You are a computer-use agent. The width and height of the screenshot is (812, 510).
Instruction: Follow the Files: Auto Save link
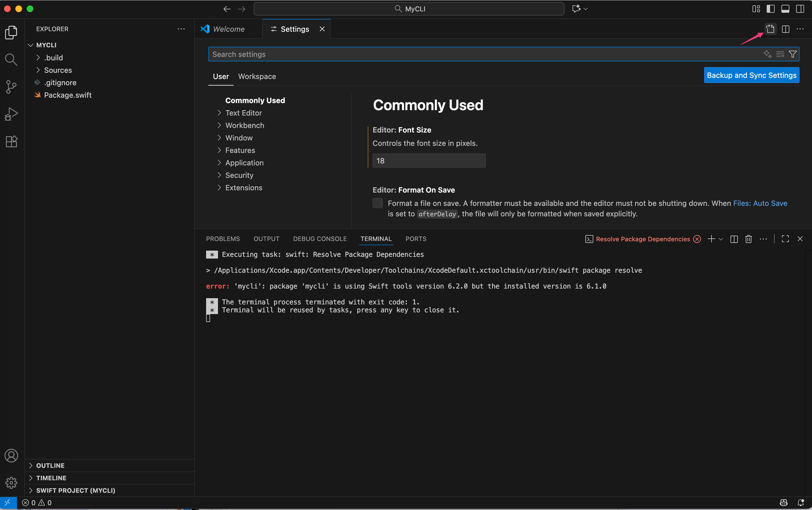pos(760,203)
